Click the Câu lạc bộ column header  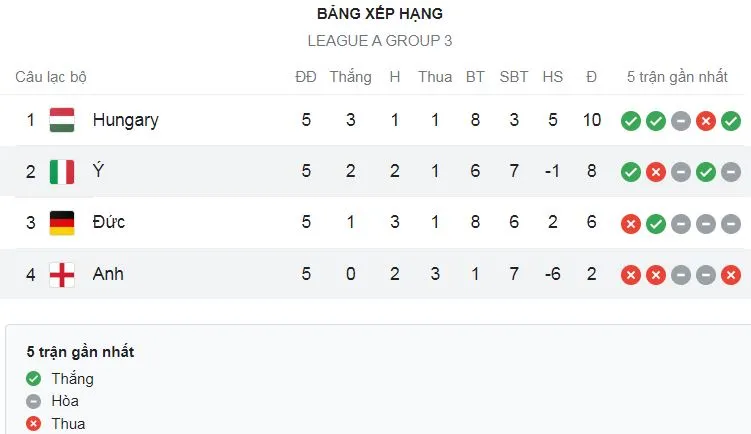[x=51, y=77]
